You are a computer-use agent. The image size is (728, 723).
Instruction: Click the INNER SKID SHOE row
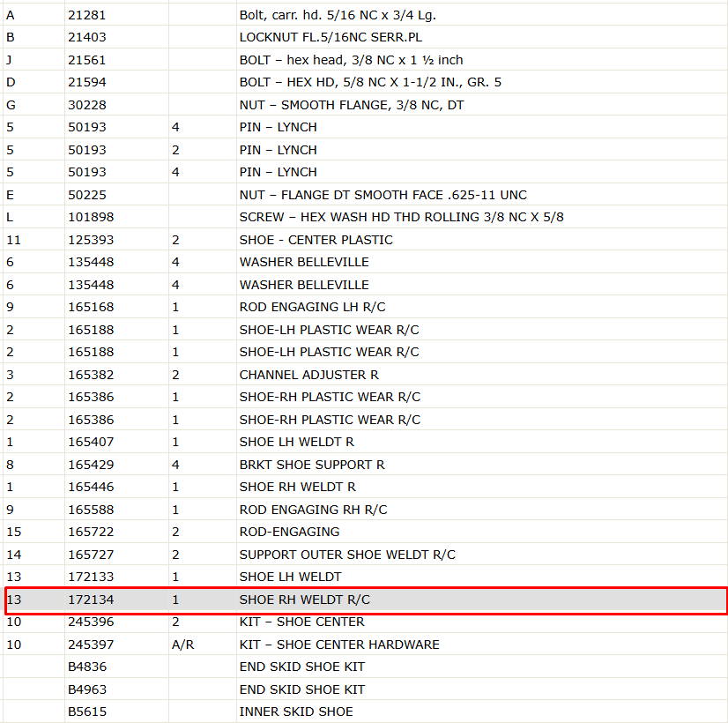[x=366, y=712]
